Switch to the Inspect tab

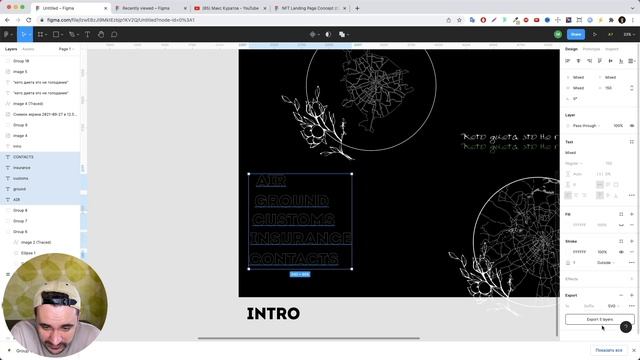click(611, 49)
